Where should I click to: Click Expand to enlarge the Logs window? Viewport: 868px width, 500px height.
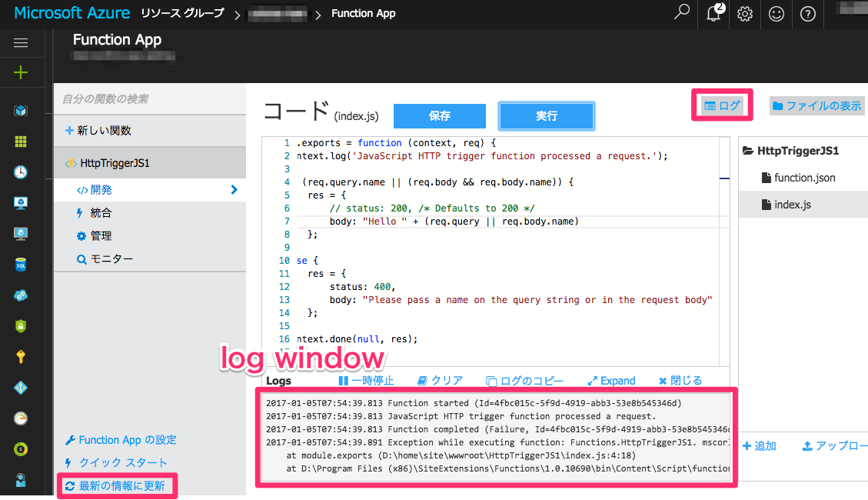tap(611, 380)
